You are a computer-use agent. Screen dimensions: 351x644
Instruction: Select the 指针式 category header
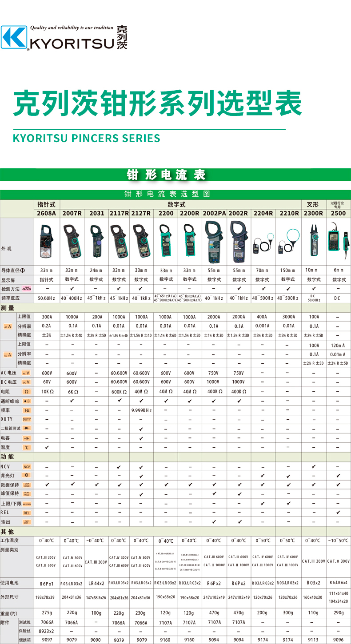point(47,204)
